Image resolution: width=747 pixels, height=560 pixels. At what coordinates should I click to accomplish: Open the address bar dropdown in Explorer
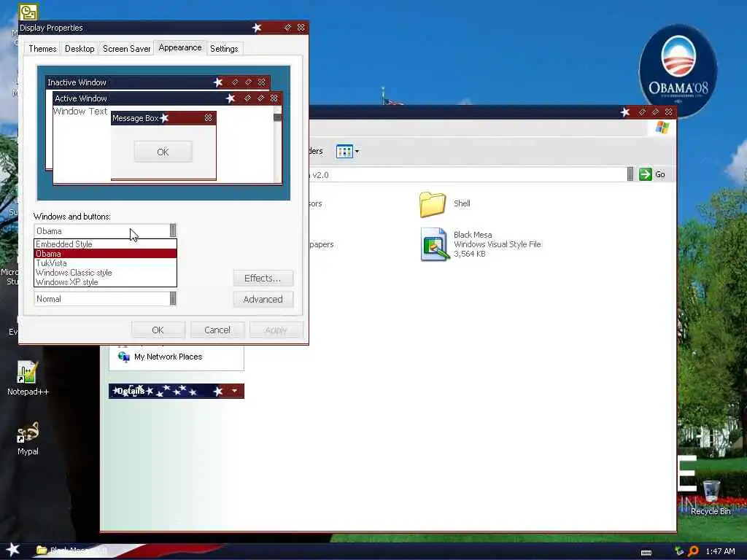pos(630,174)
